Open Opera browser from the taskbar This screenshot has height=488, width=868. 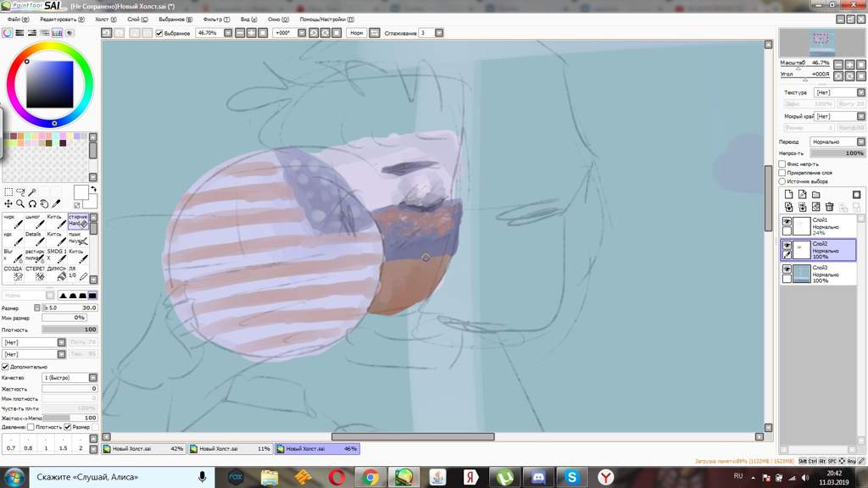click(337, 477)
